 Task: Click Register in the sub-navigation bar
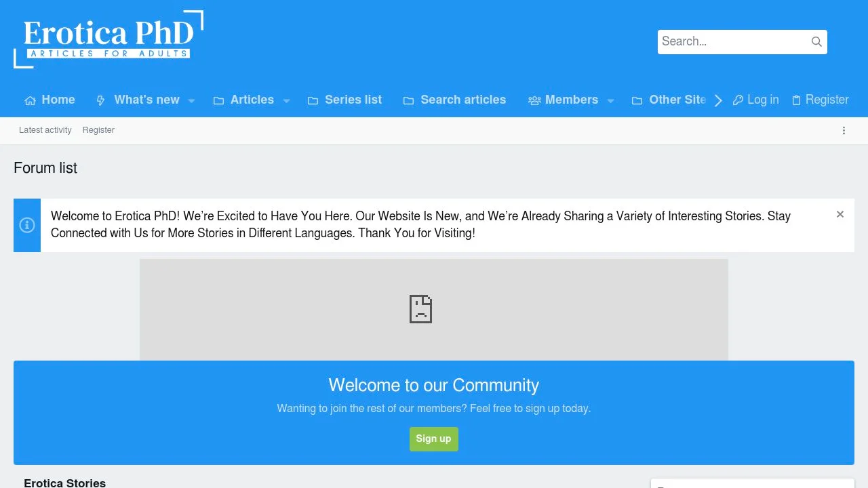coord(98,130)
